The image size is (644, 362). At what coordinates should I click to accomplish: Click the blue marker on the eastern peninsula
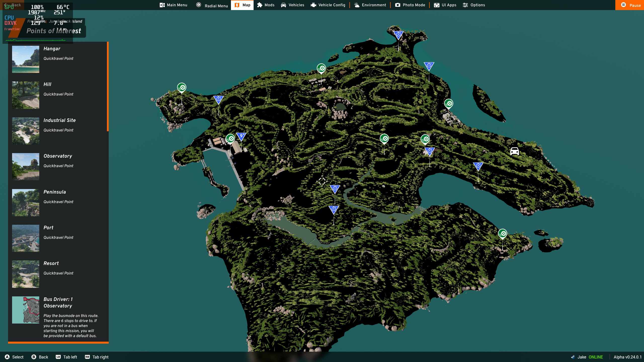pos(478,167)
